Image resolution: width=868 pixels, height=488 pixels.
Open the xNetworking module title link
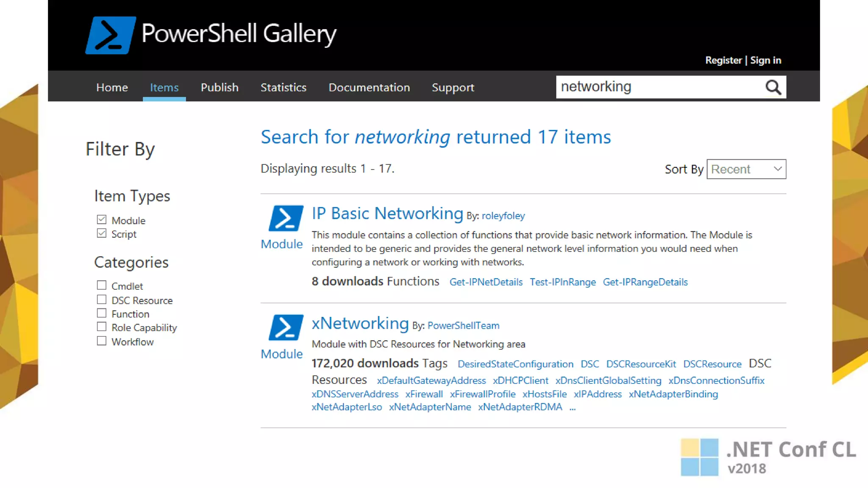click(x=360, y=323)
